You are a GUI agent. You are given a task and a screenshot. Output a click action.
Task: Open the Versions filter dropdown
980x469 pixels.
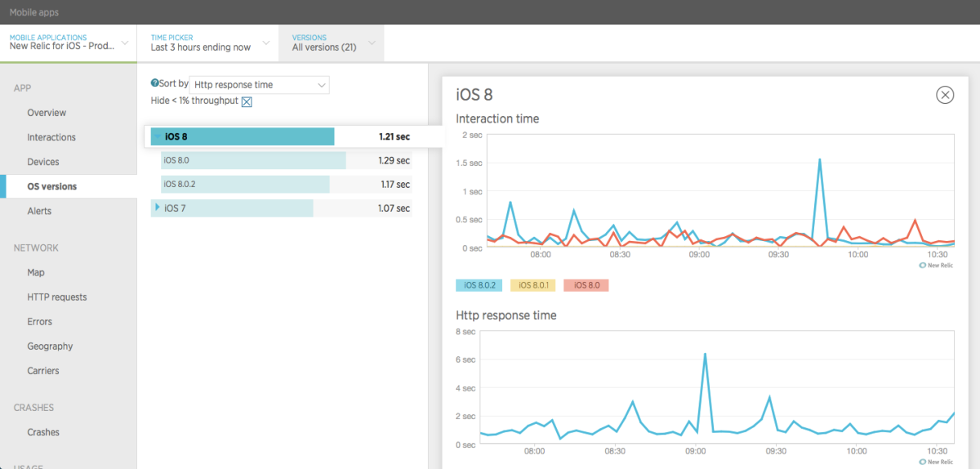point(332,42)
